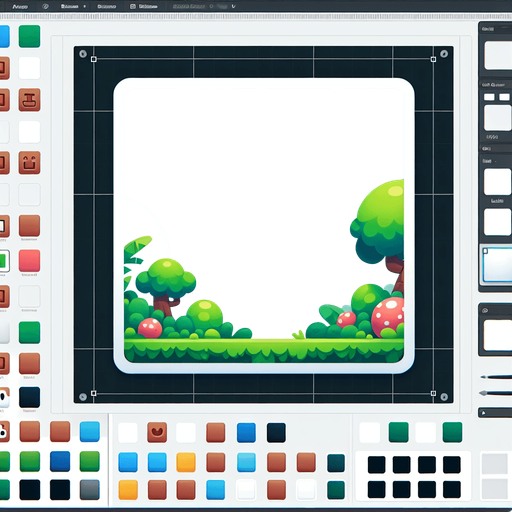Click the round handle at canvas top-right corner
The image size is (512, 512).
coord(444,54)
